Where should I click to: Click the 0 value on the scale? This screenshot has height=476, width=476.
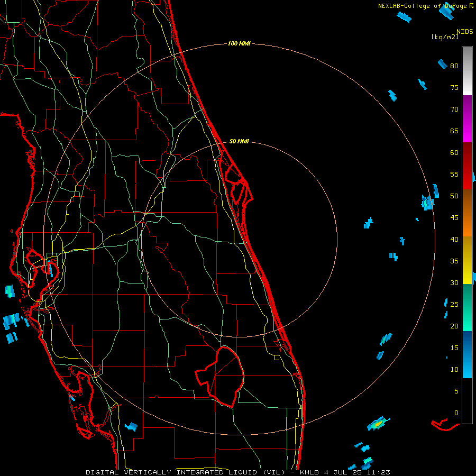456,413
